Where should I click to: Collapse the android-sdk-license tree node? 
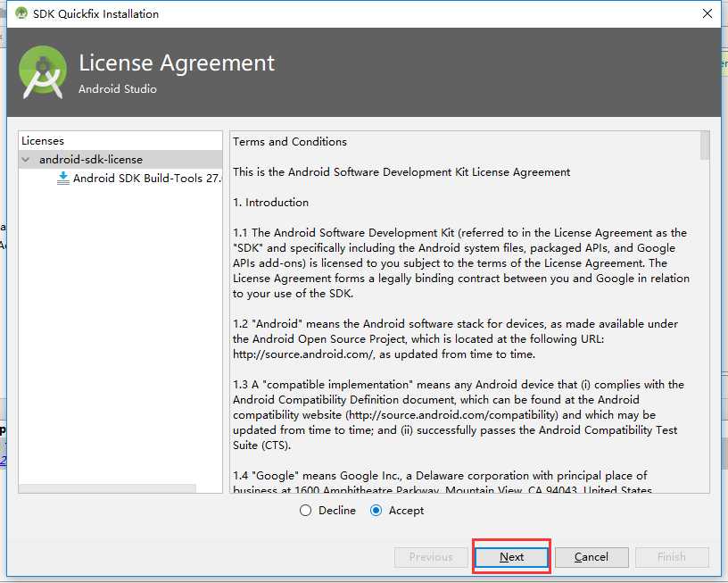pos(26,160)
